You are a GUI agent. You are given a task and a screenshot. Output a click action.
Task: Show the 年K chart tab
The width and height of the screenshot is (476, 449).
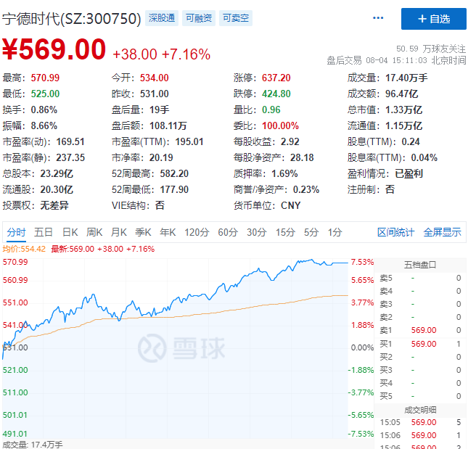point(168,232)
